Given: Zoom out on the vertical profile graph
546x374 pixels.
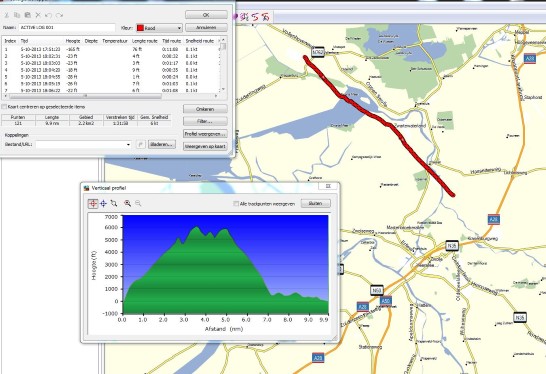Looking at the screenshot, I should click(x=138, y=203).
